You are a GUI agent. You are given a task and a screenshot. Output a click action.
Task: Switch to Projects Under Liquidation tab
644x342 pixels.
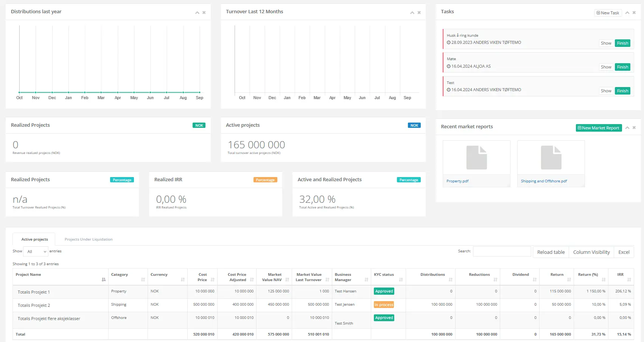click(89, 239)
